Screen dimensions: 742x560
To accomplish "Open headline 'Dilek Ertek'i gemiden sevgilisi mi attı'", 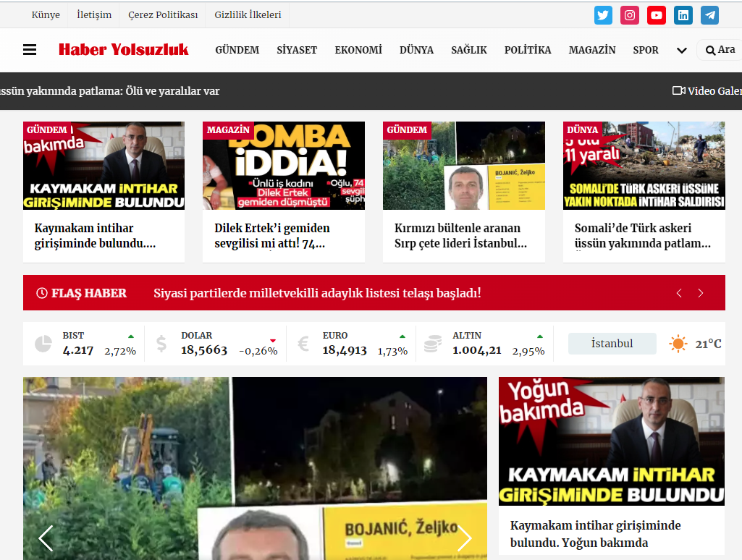I will point(271,236).
